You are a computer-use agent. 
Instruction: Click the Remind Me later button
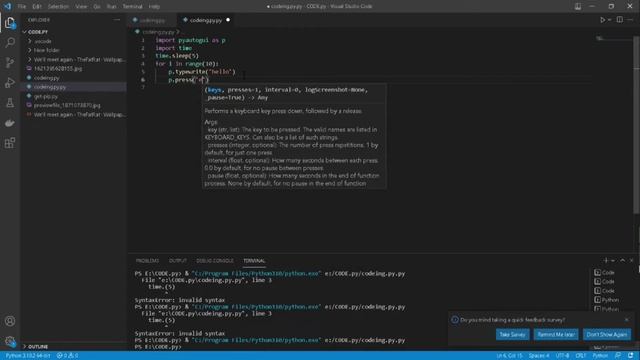[x=556, y=334]
